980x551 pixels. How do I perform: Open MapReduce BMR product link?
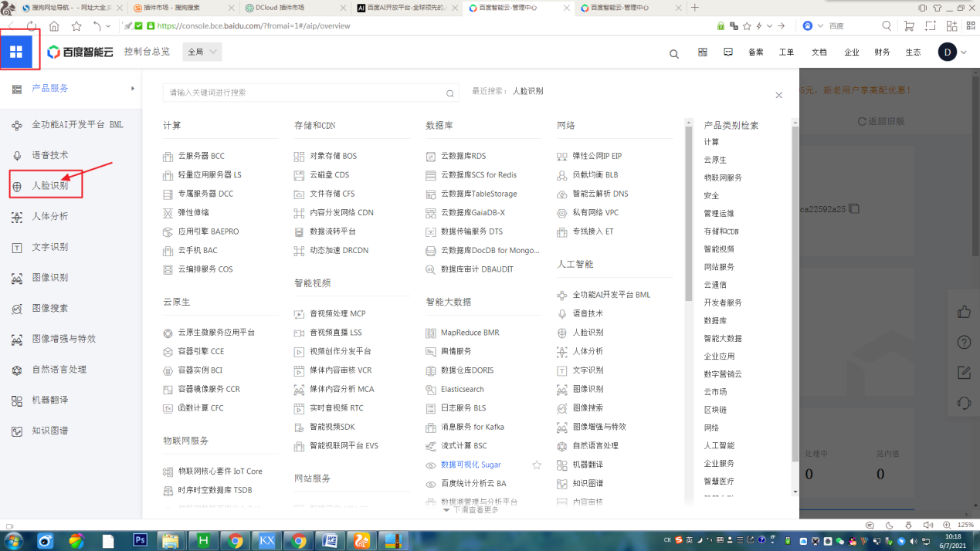pos(470,333)
